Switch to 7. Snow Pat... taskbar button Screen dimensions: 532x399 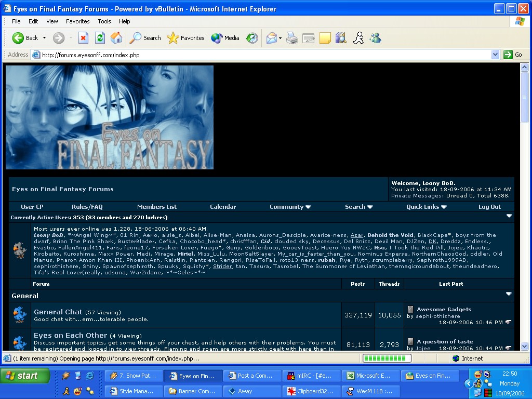pyautogui.click(x=134, y=376)
